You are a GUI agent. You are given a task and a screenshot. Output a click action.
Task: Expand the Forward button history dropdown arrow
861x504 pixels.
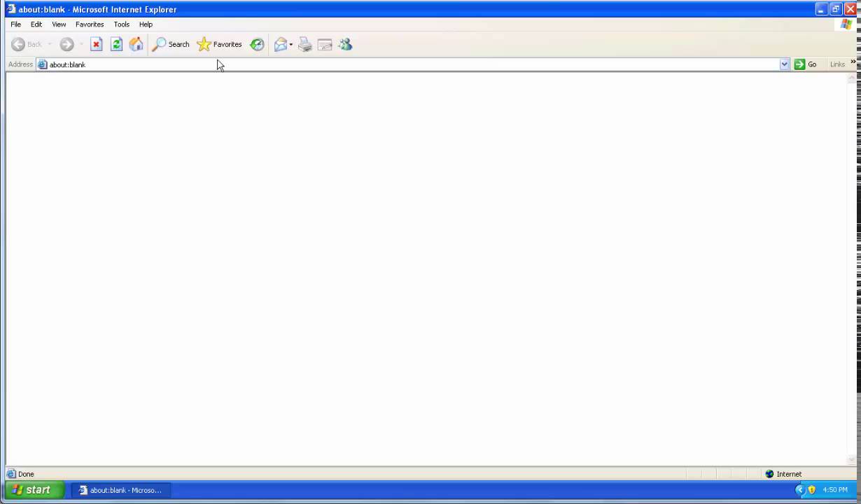(x=81, y=44)
